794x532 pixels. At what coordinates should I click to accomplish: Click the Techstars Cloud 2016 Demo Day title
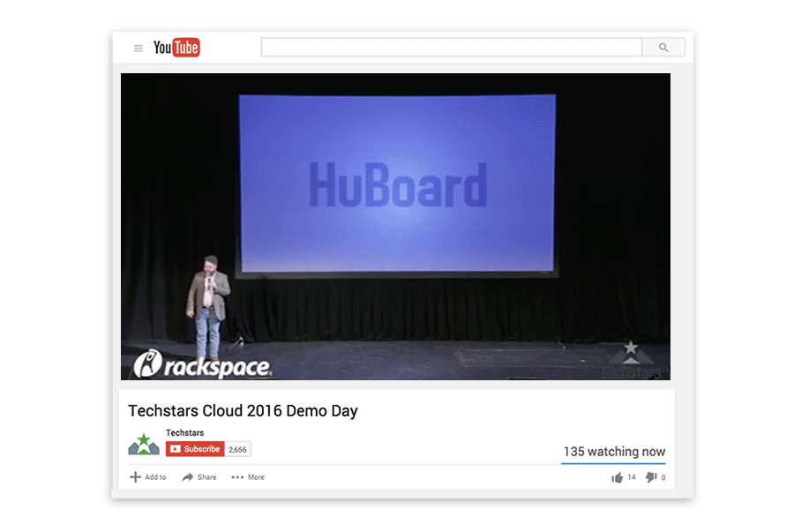[243, 410]
